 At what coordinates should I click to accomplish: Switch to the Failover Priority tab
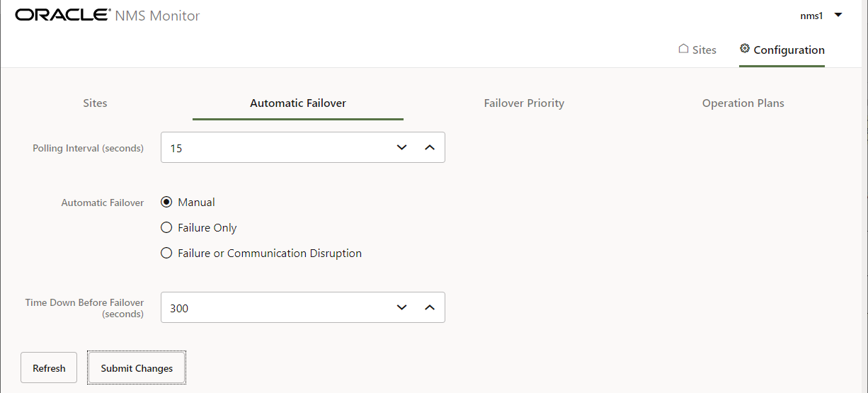tap(524, 103)
